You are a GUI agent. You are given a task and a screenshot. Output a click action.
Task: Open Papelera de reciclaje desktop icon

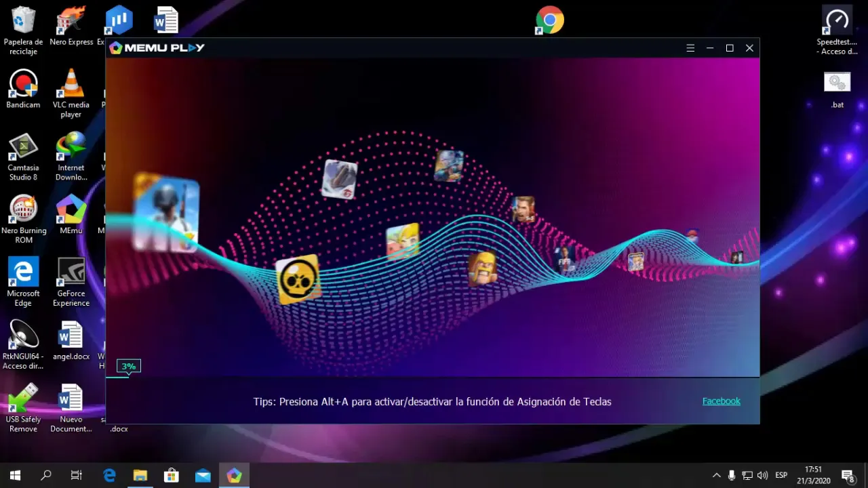[23, 31]
